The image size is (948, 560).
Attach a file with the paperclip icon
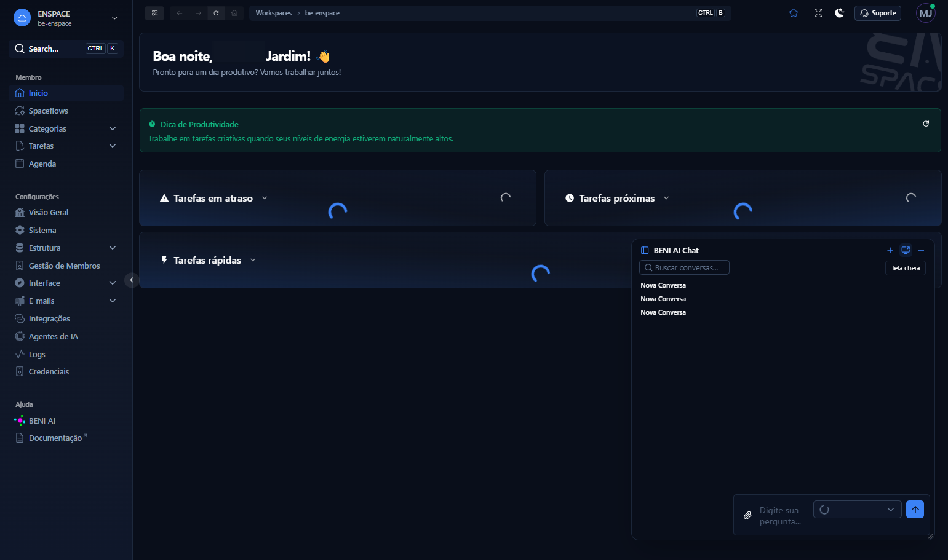pyautogui.click(x=747, y=515)
